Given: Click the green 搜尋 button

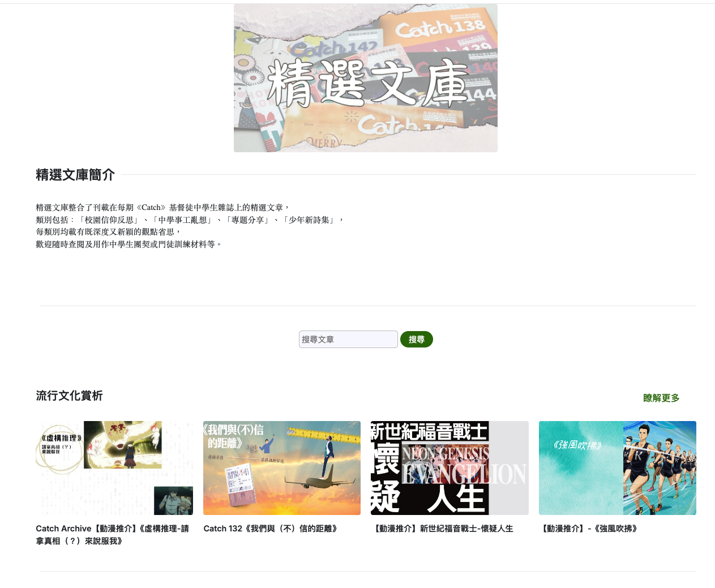Looking at the screenshot, I should click(x=417, y=340).
